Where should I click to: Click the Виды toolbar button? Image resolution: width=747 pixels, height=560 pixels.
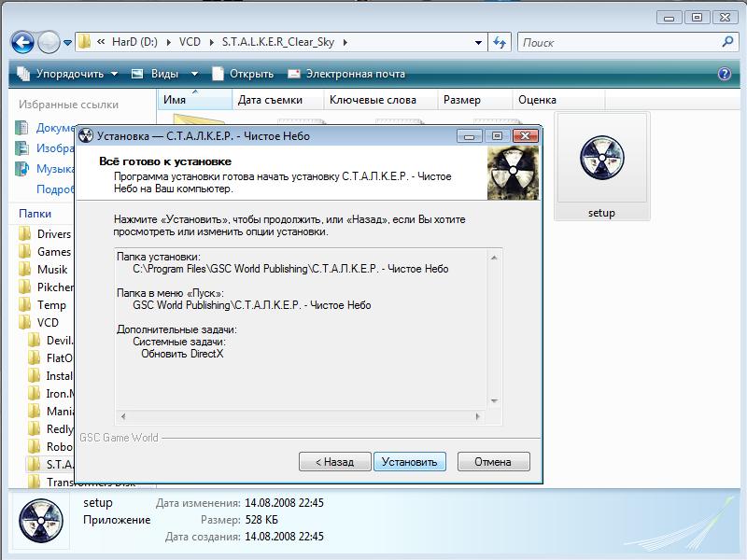click(x=157, y=74)
